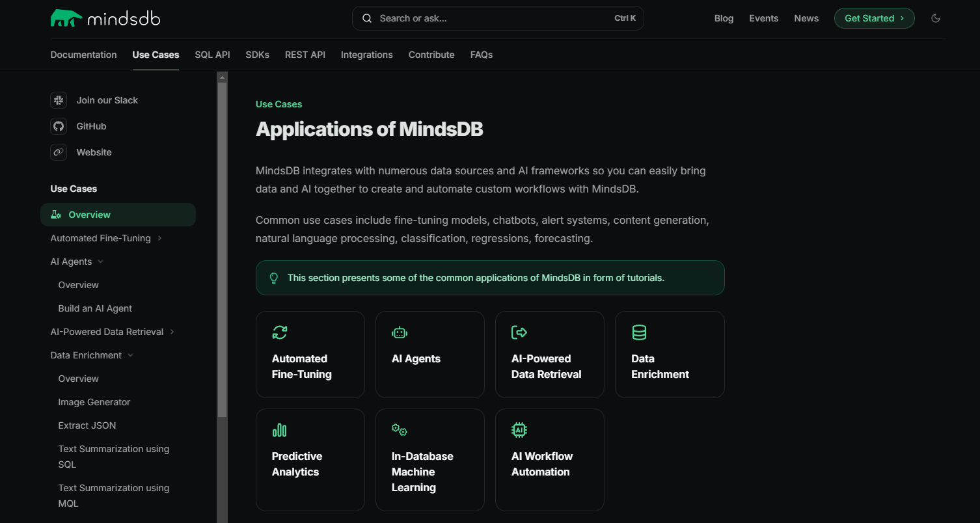This screenshot has width=980, height=523.
Task: Click the green Use Cases breadcrumb label
Action: 279,104
